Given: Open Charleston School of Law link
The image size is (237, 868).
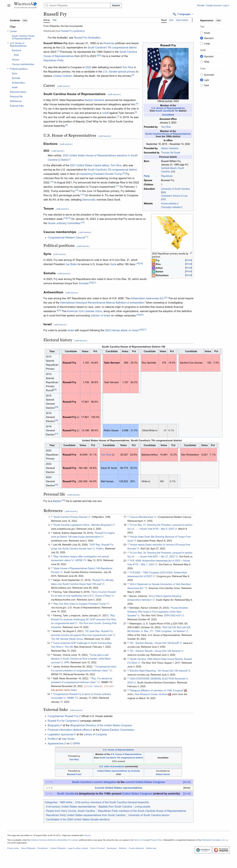Looking at the screenshot, I should point(174,196).
